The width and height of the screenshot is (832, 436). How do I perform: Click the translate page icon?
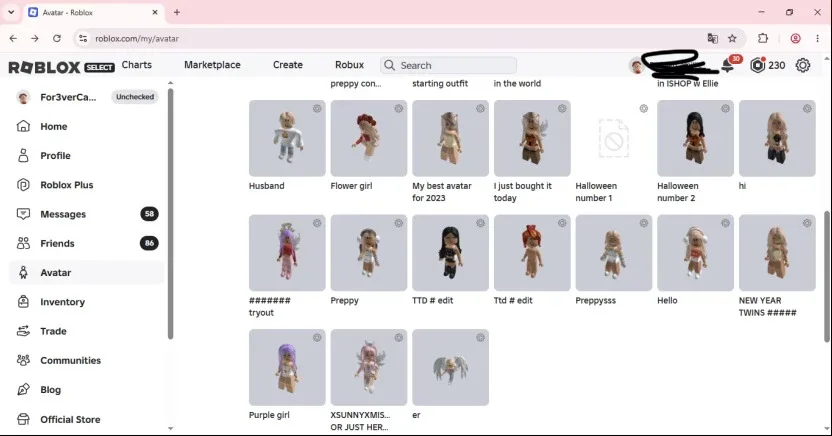[713, 38]
